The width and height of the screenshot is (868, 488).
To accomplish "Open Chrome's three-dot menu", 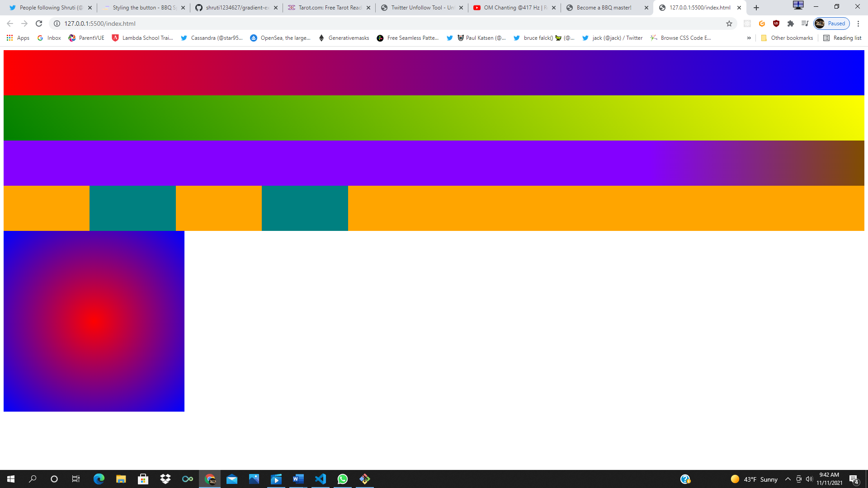I will pos(858,23).
